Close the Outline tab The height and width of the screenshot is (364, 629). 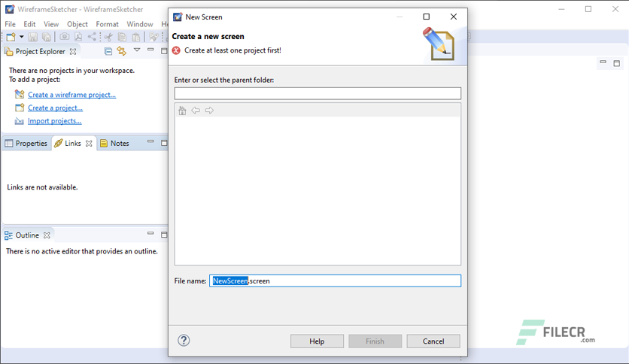[x=47, y=235]
